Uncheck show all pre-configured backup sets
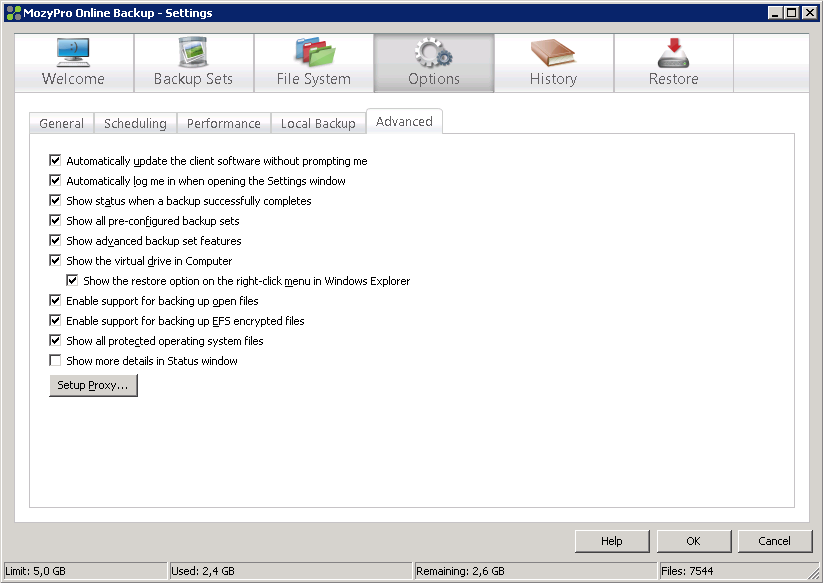The height and width of the screenshot is (583, 823). coord(55,220)
